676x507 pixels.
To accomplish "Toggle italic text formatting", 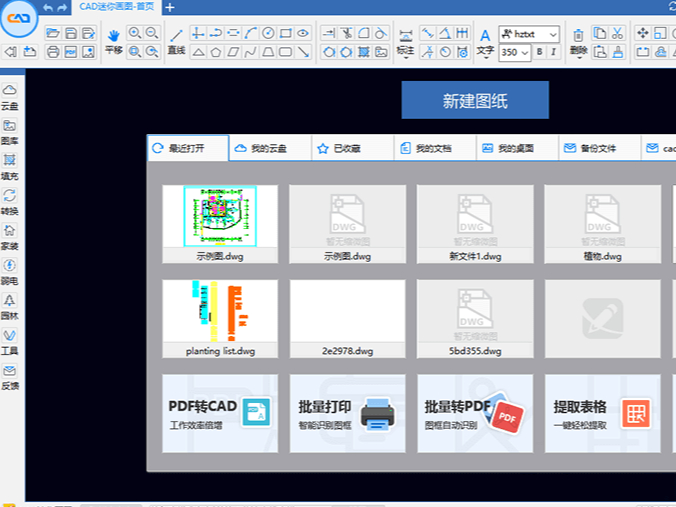I will click(554, 52).
